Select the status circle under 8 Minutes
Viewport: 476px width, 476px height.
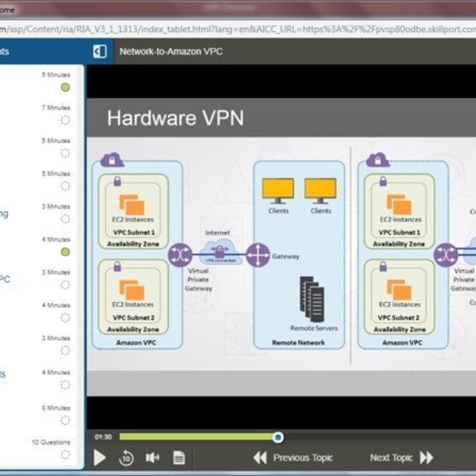point(65,421)
